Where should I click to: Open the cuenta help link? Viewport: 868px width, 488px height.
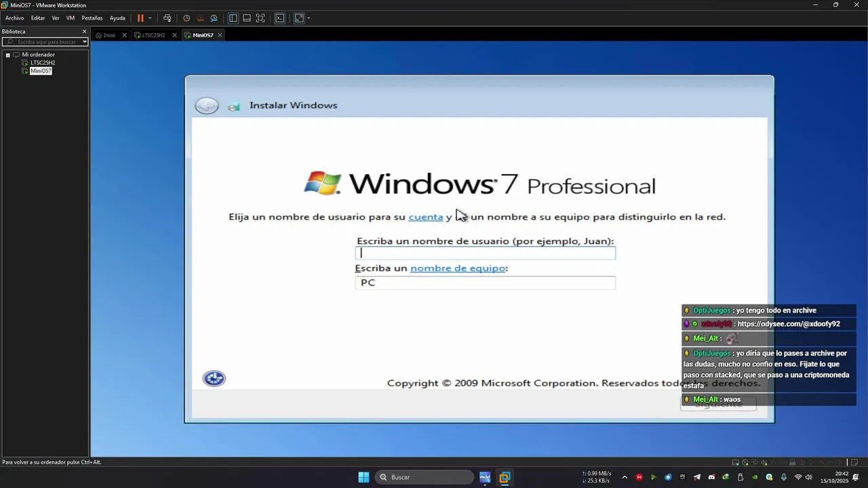click(426, 217)
